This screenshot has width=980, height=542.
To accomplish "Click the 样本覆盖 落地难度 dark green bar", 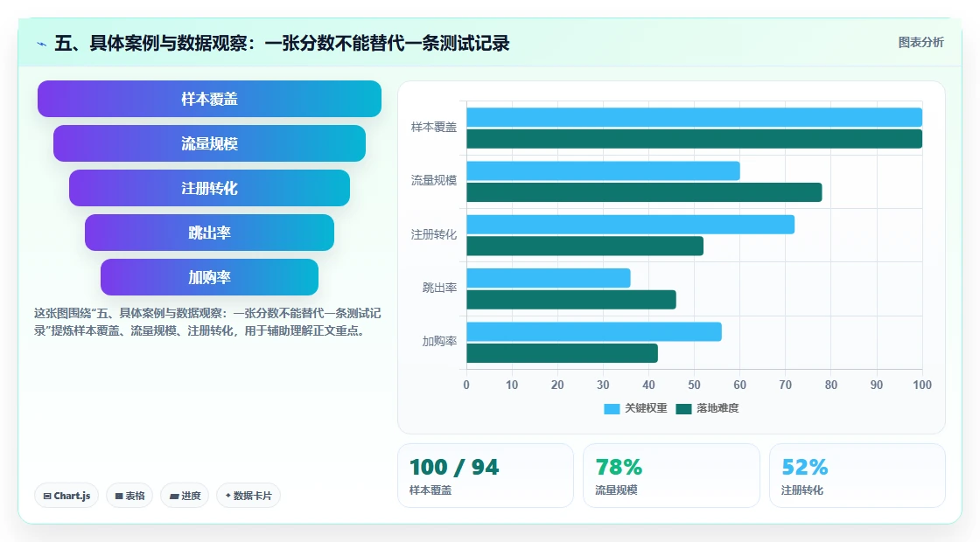I will pos(695,139).
